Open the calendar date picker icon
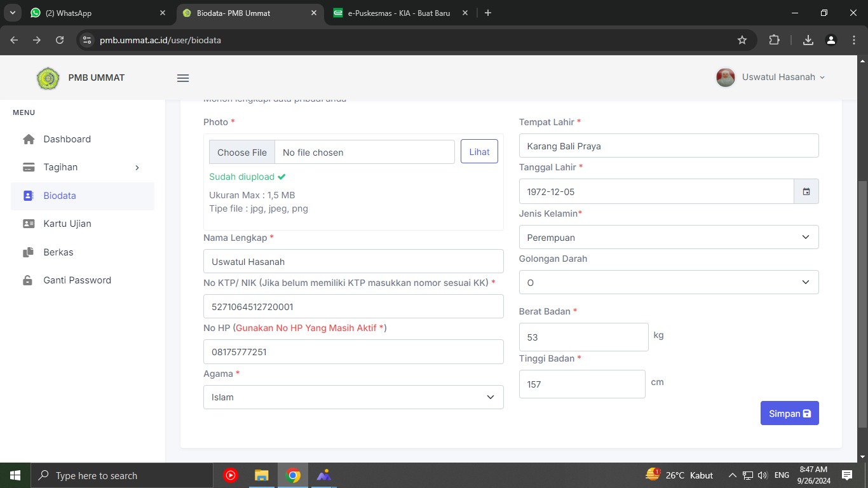 pyautogui.click(x=806, y=191)
